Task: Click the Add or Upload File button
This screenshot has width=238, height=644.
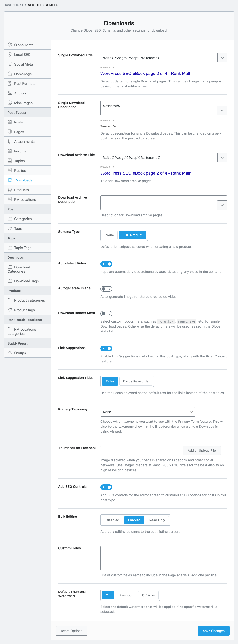Action: pyautogui.click(x=202, y=450)
